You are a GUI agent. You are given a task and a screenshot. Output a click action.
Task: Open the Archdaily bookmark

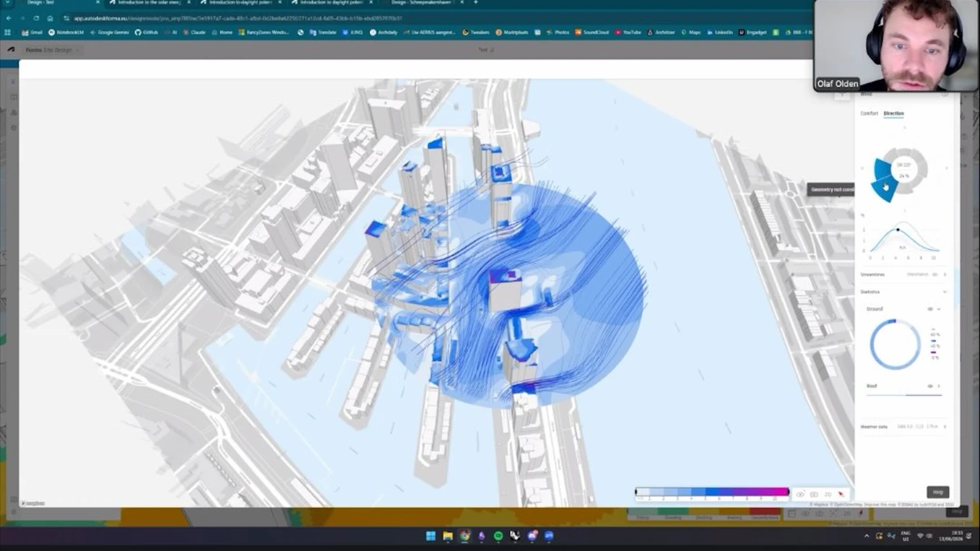383,32
